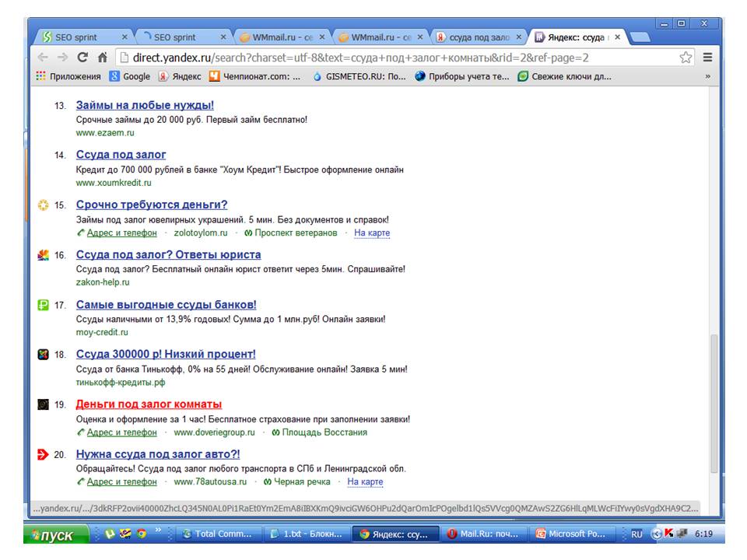Click the www.ezaem.ru address text
Screen dimensions: 747x560
coord(105,133)
